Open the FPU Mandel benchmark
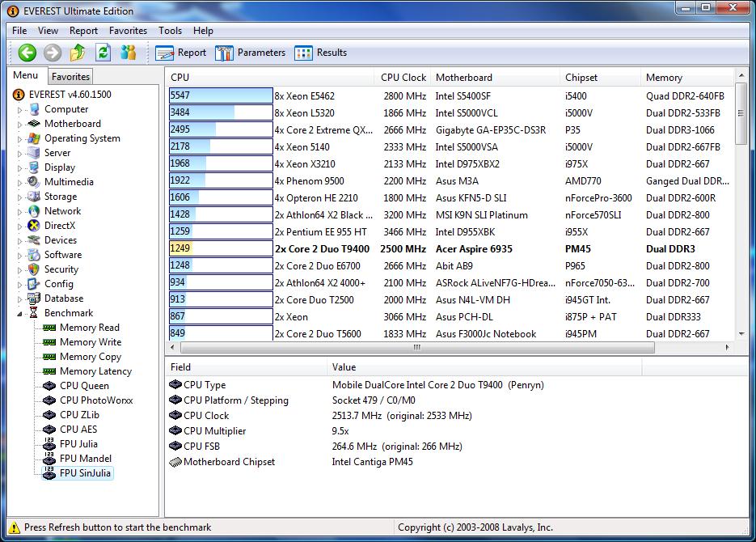756x542 pixels. point(86,459)
